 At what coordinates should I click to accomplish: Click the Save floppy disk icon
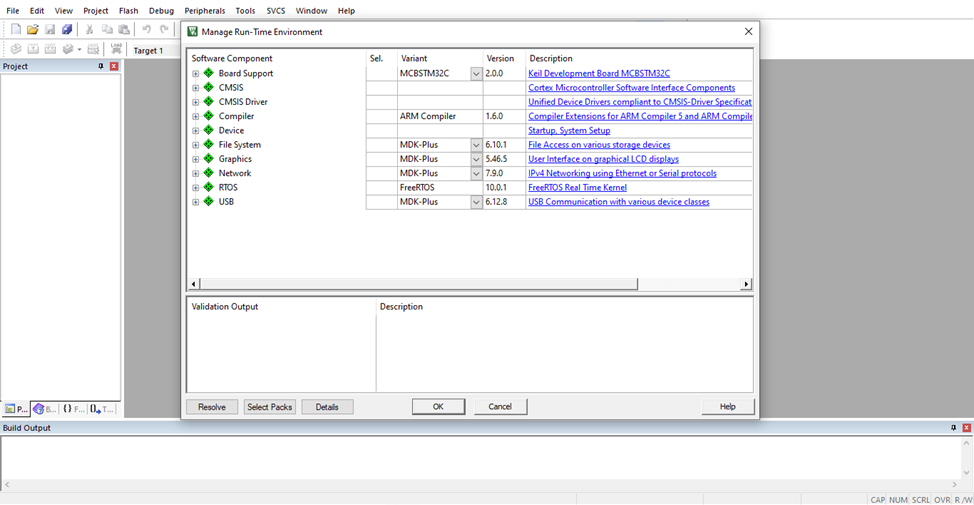pyautogui.click(x=50, y=29)
